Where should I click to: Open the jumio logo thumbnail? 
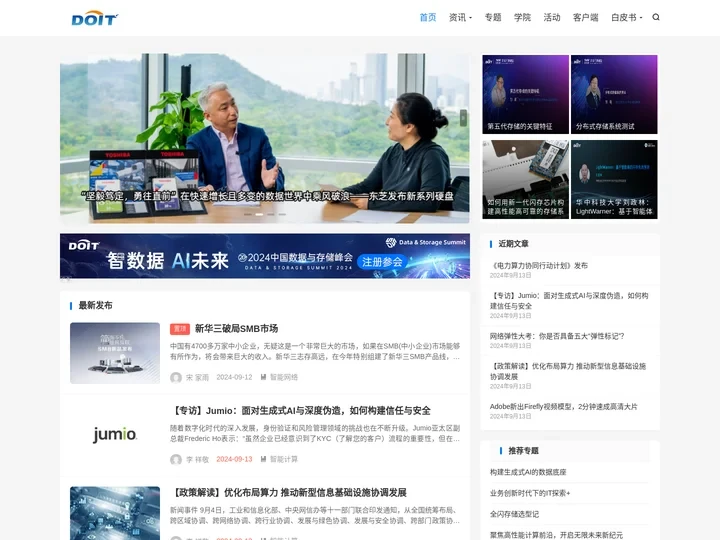[115, 435]
